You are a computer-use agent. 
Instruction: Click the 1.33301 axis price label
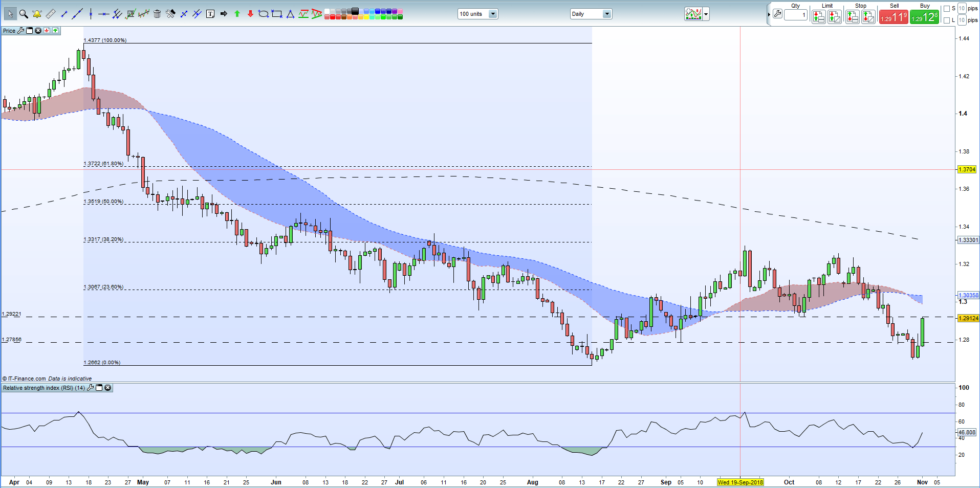[968, 240]
